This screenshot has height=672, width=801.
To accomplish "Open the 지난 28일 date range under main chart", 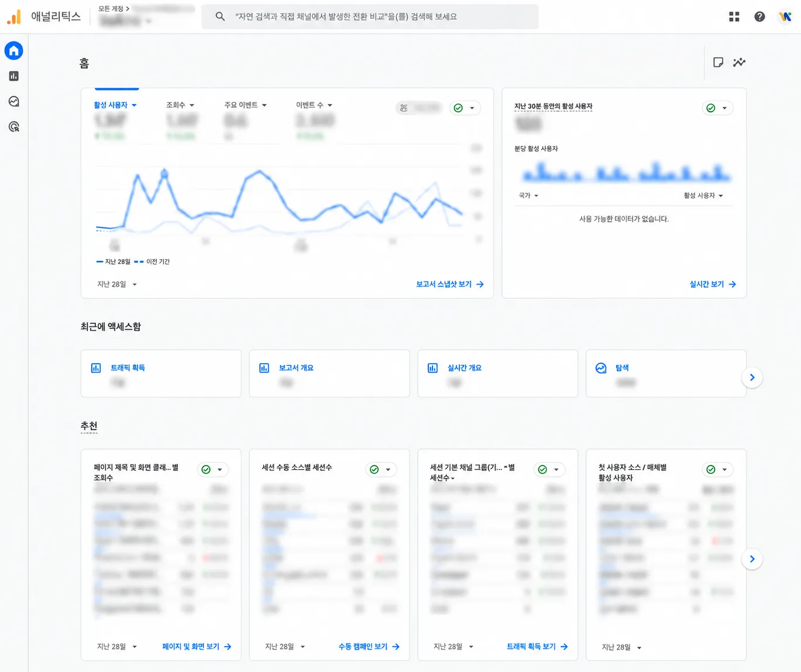I will click(x=117, y=284).
